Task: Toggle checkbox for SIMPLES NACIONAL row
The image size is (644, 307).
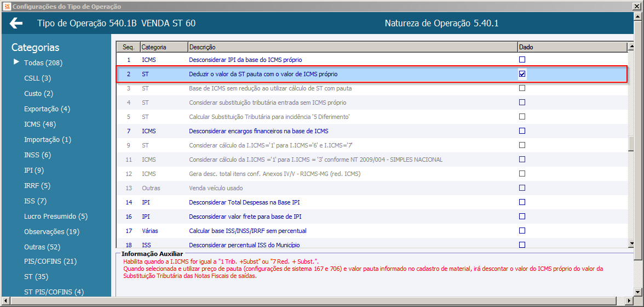Action: point(522,160)
